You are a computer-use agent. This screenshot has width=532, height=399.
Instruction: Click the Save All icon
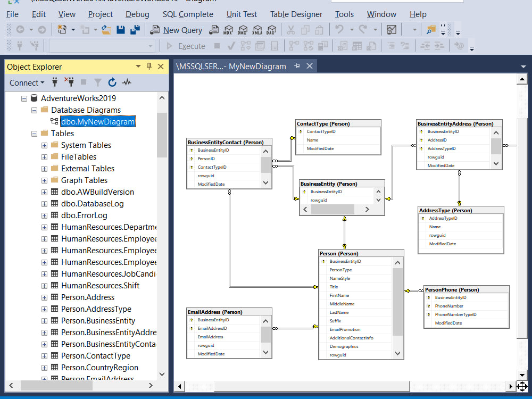(135, 30)
